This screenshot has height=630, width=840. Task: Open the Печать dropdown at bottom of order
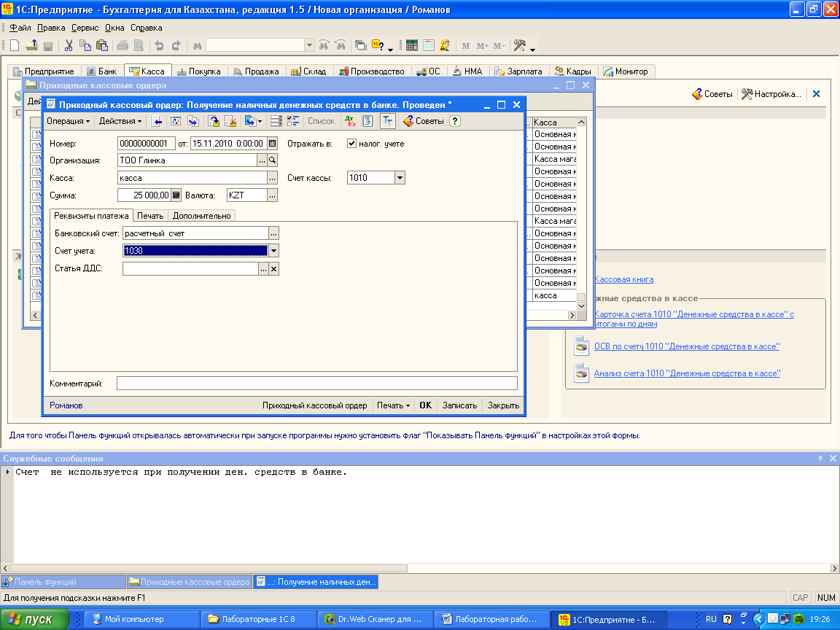click(x=393, y=405)
